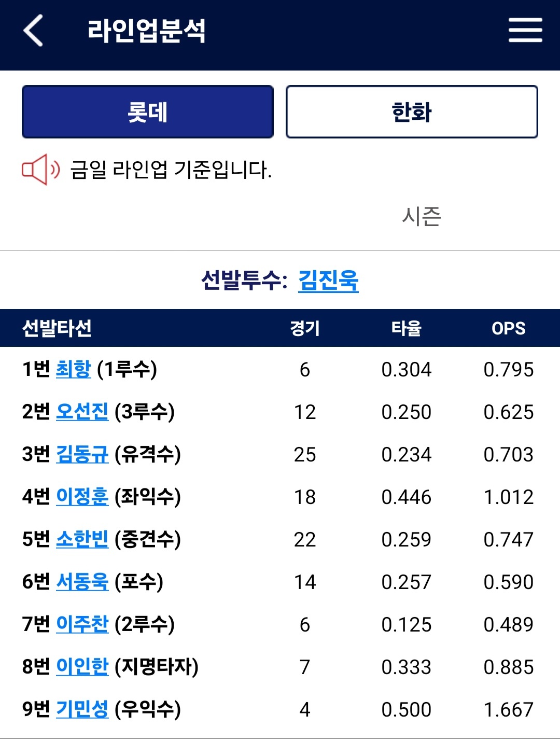
Task: Tap second baseman 이주찬 link
Action: [82, 624]
